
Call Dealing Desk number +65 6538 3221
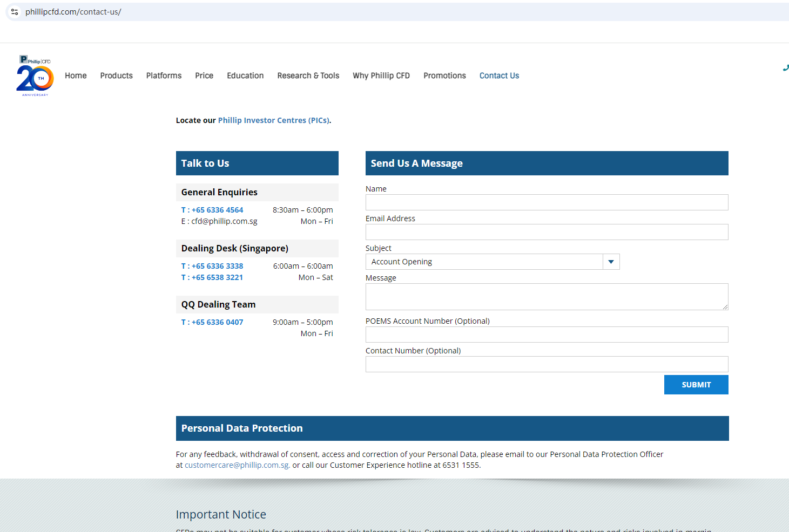(x=212, y=277)
